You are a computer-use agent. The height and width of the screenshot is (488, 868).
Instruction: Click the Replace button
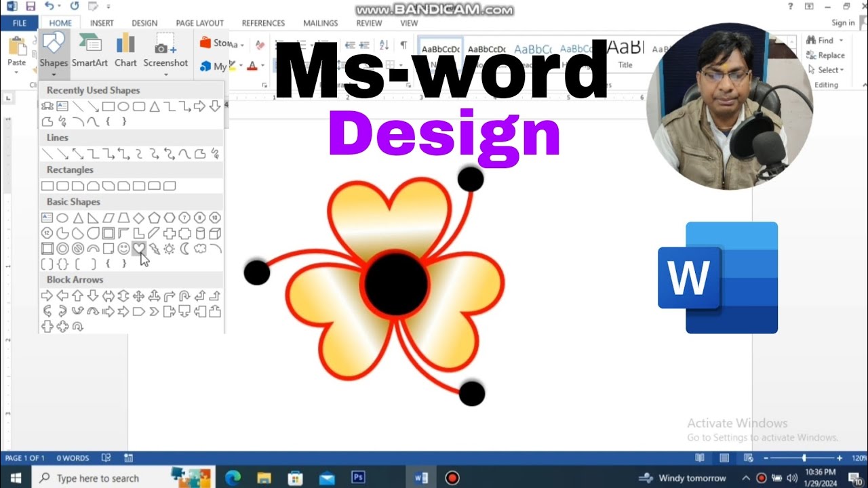825,56
